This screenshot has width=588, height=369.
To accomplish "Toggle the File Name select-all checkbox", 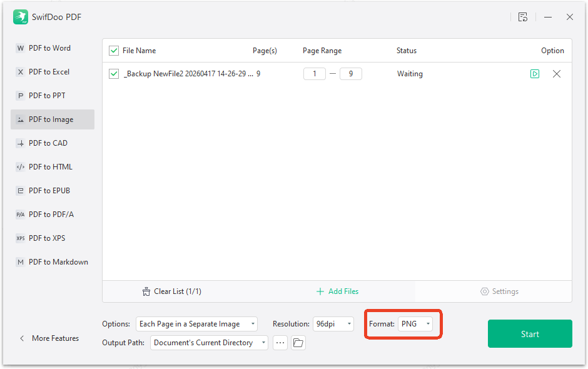I will click(x=114, y=51).
